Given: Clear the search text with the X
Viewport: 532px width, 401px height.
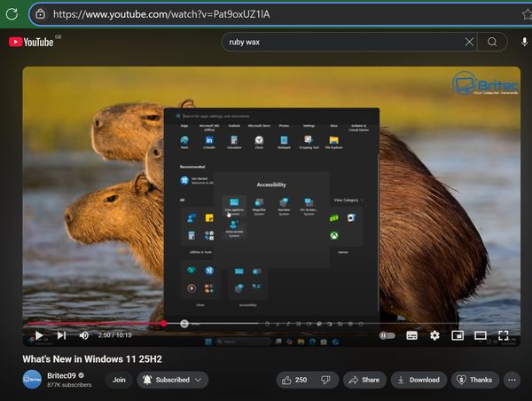Looking at the screenshot, I should pyautogui.click(x=469, y=42).
